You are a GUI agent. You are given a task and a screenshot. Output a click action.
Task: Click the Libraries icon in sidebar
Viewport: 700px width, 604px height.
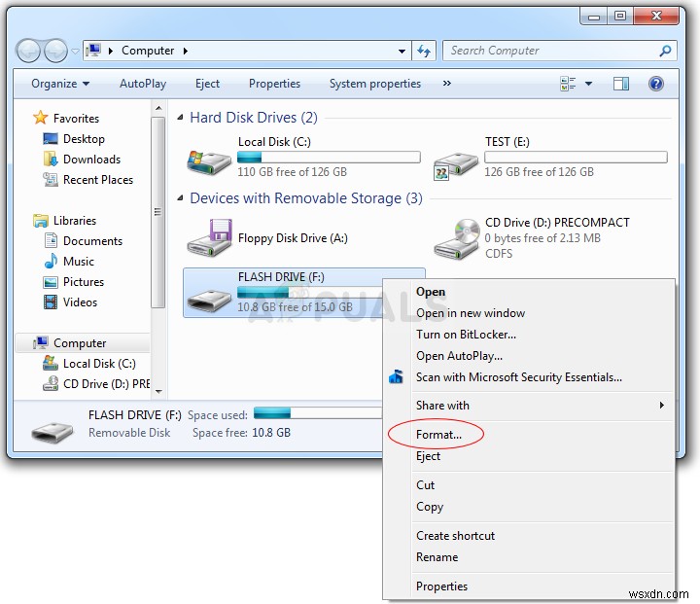[41, 220]
